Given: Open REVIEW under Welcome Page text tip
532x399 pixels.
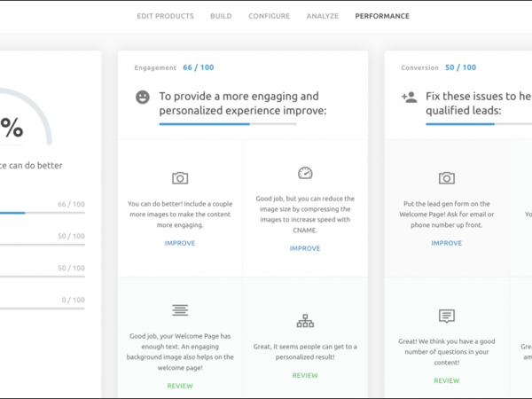Looking at the screenshot, I should pyautogui.click(x=180, y=386).
